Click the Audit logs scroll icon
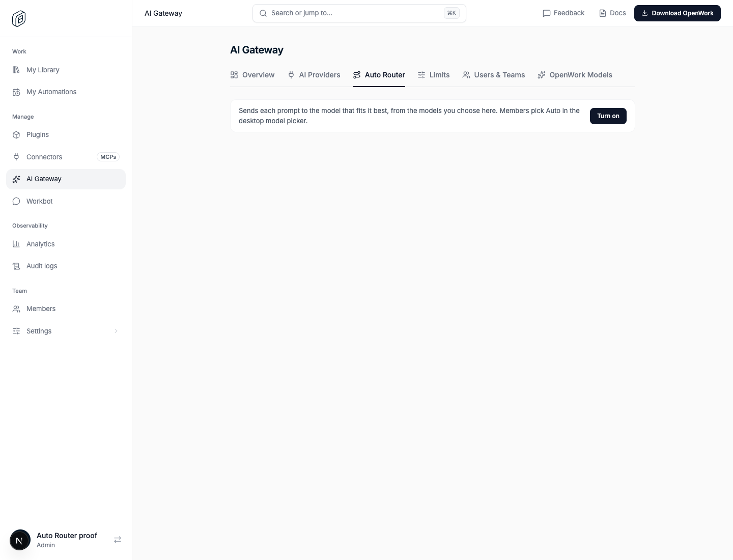 tap(16, 266)
